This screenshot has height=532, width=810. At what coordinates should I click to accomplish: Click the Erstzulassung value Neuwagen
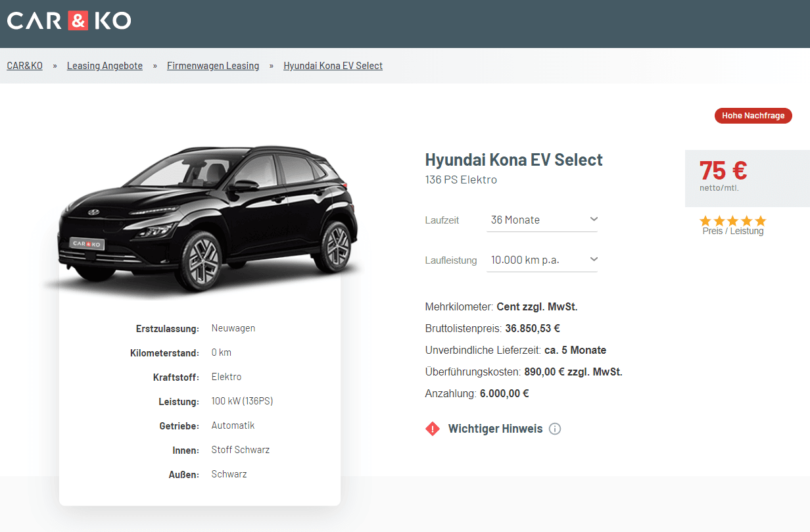click(x=233, y=328)
